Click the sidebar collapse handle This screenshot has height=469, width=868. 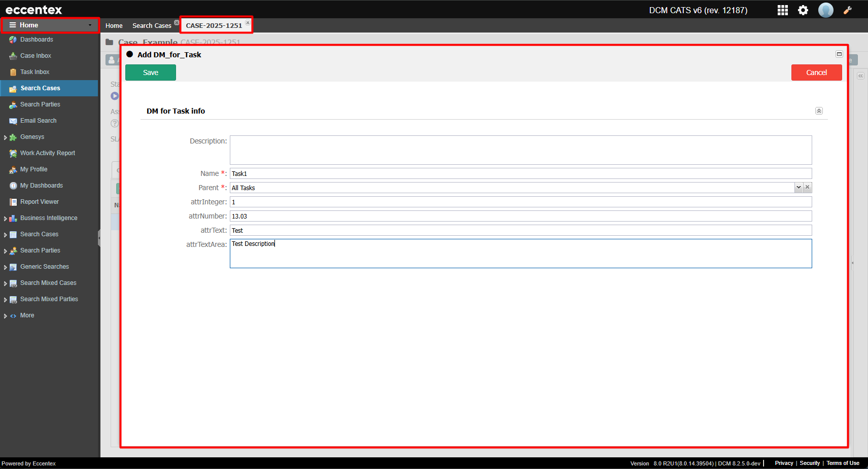pyautogui.click(x=99, y=238)
